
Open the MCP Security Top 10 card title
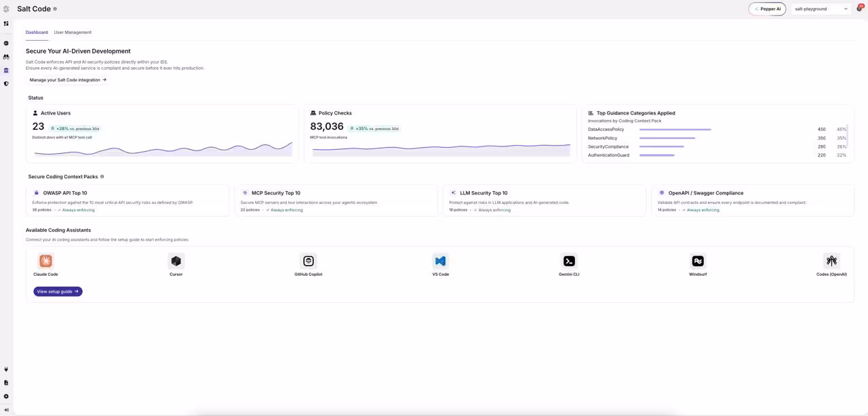coord(276,193)
